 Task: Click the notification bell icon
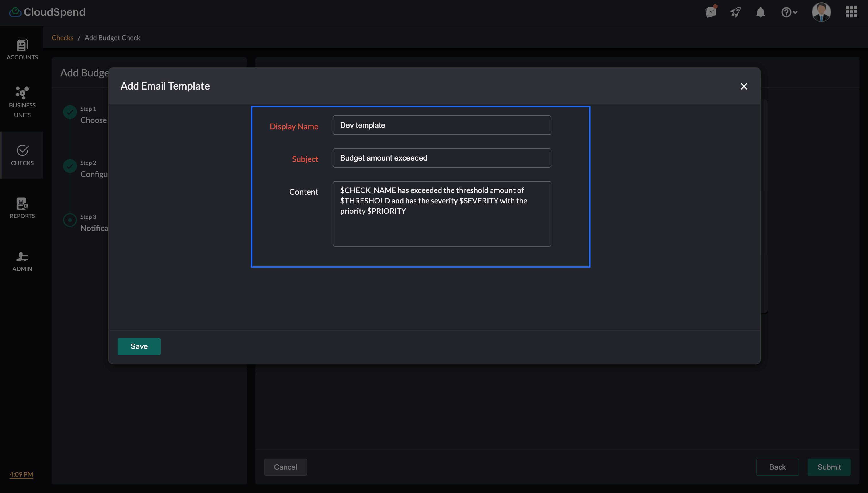click(760, 13)
